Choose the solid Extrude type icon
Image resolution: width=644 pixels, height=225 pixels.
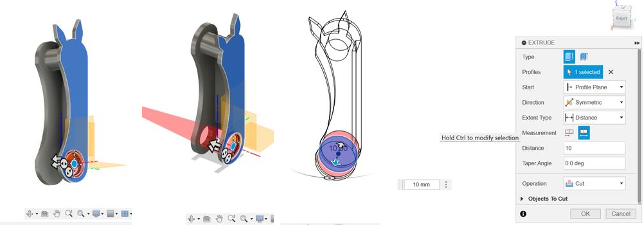point(569,57)
